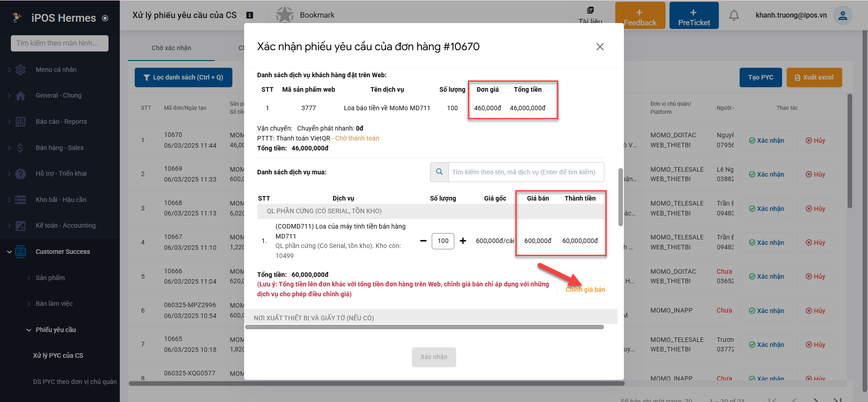This screenshot has height=402, width=868.
Task: Click the Bookmark star icon
Action: [x=285, y=15]
